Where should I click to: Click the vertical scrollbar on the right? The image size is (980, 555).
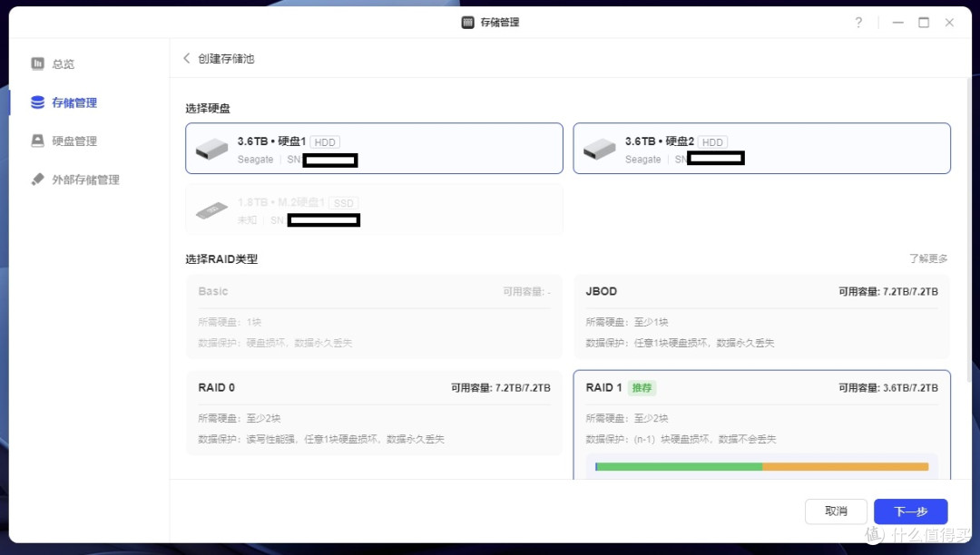[x=971, y=228]
